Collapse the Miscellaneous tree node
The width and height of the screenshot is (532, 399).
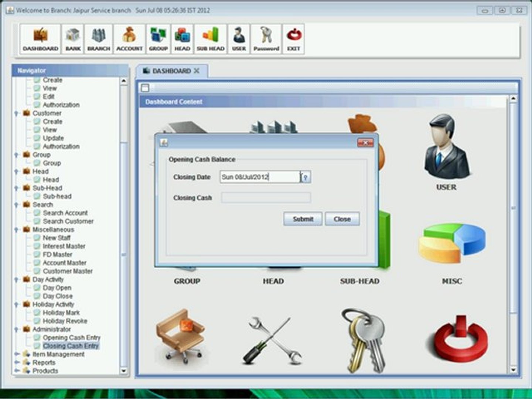[x=16, y=230]
